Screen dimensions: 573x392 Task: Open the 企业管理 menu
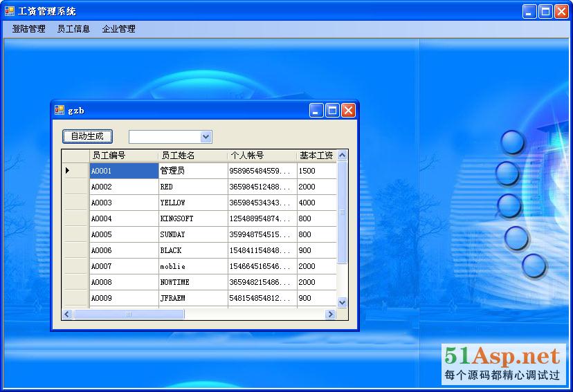(x=118, y=28)
